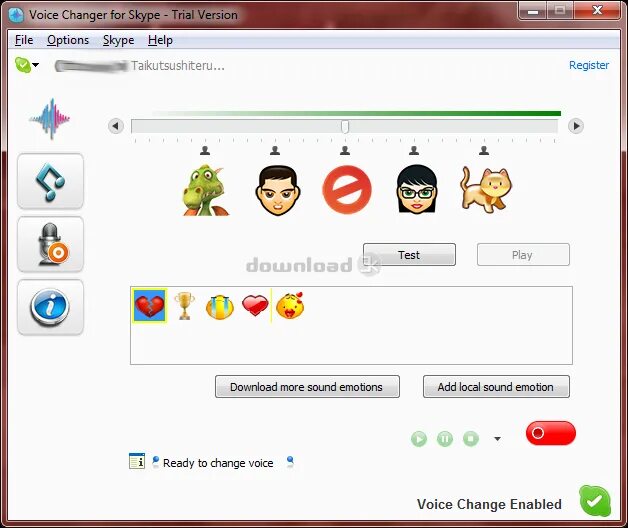The width and height of the screenshot is (628, 528).
Task: Click Add local sound emotion
Action: (496, 387)
